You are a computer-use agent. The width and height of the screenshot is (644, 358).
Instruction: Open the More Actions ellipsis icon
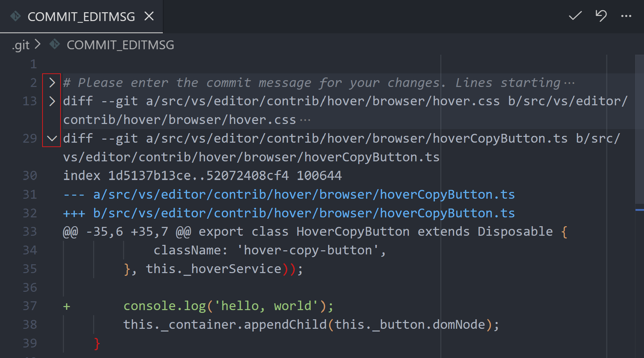click(626, 16)
